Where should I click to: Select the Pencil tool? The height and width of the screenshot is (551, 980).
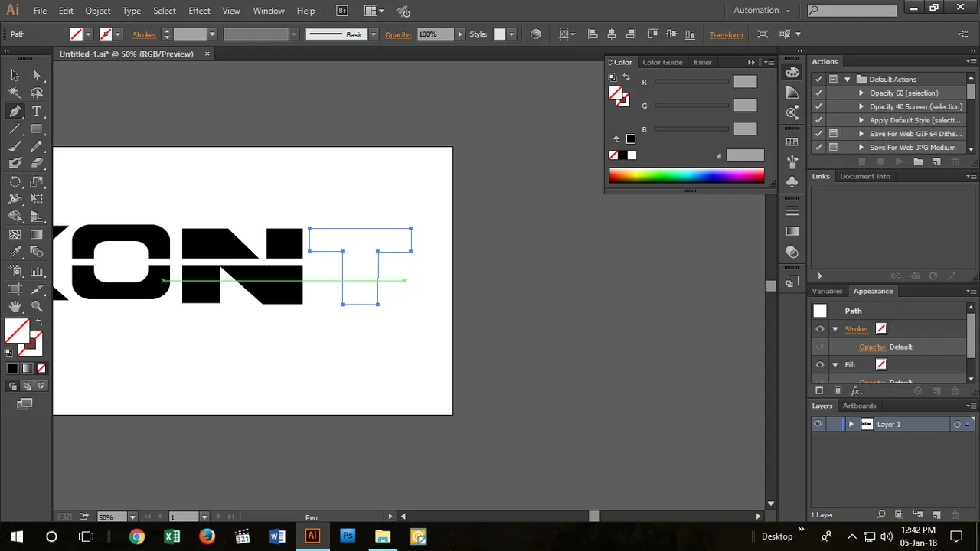pyautogui.click(x=37, y=146)
